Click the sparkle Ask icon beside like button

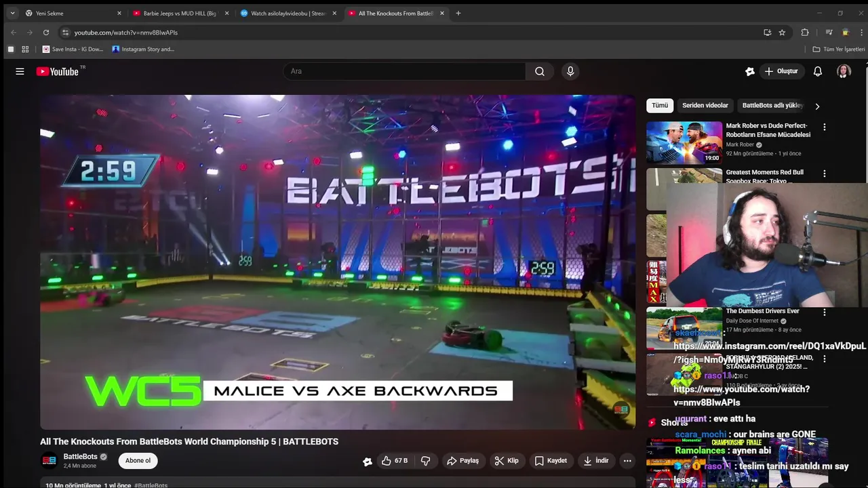pyautogui.click(x=368, y=462)
